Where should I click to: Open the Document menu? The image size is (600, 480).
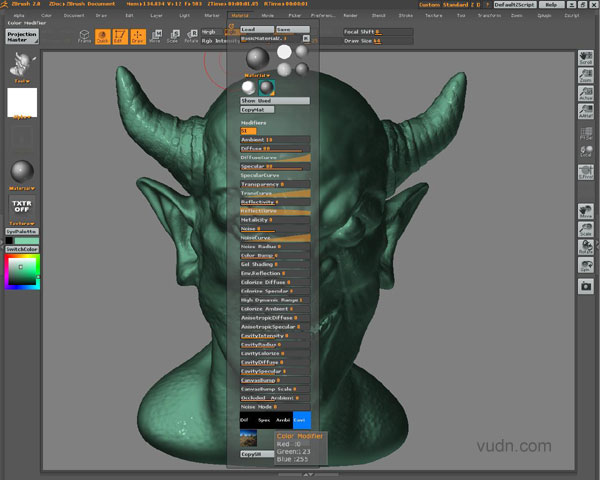tap(74, 16)
